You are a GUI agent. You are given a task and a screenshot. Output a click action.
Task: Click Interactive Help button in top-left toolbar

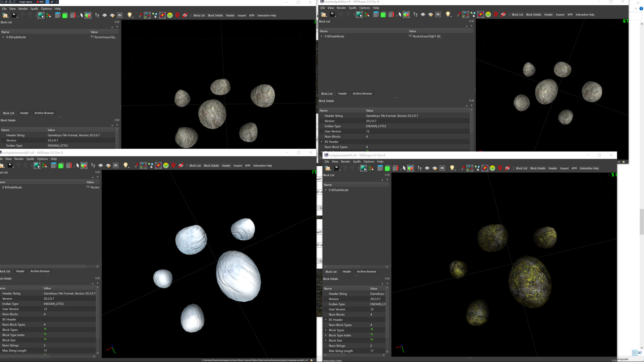266,15
